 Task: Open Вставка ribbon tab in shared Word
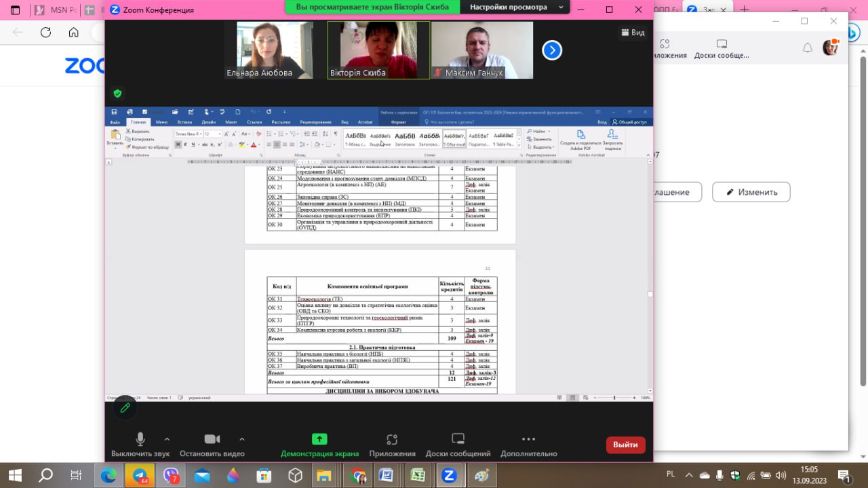[x=184, y=122]
